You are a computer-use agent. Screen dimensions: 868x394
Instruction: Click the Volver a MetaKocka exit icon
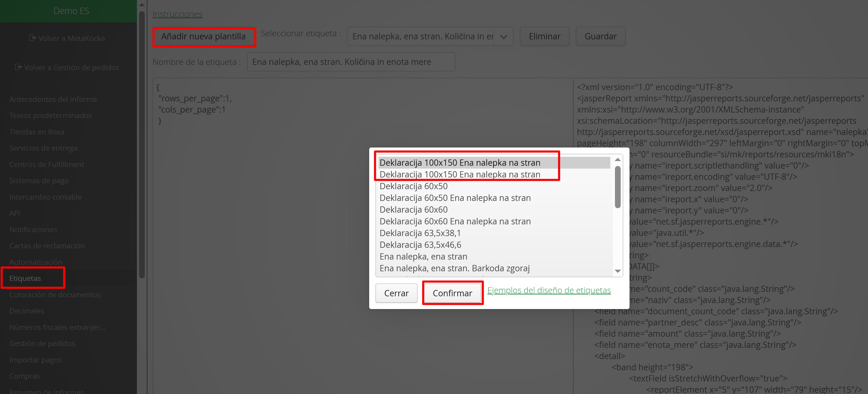tap(32, 38)
